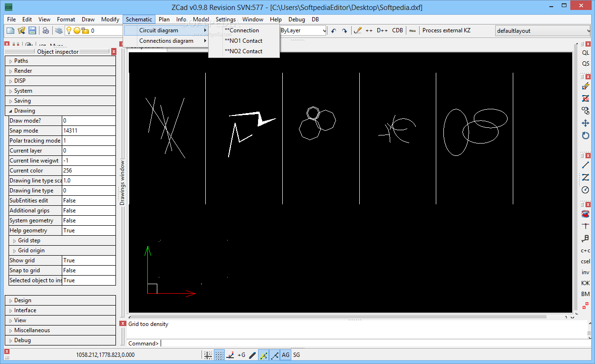Click the c+c tool button
This screenshot has width=595, height=364.
pyautogui.click(x=585, y=250)
